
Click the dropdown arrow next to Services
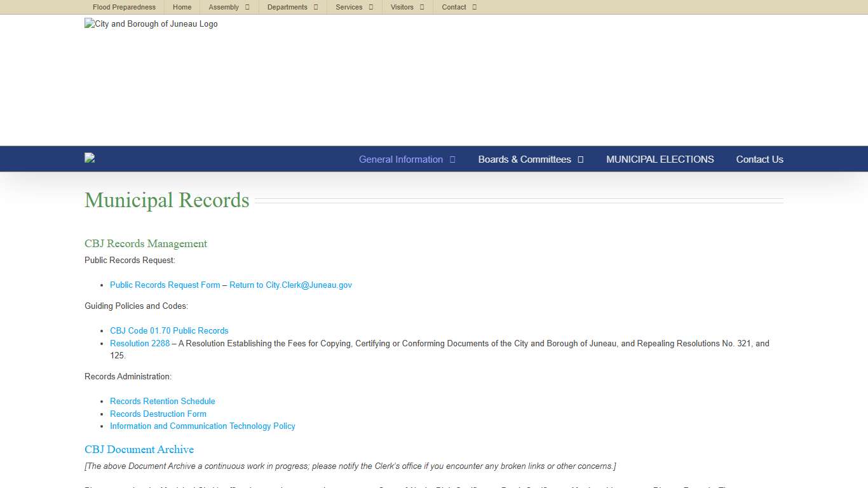coord(370,7)
